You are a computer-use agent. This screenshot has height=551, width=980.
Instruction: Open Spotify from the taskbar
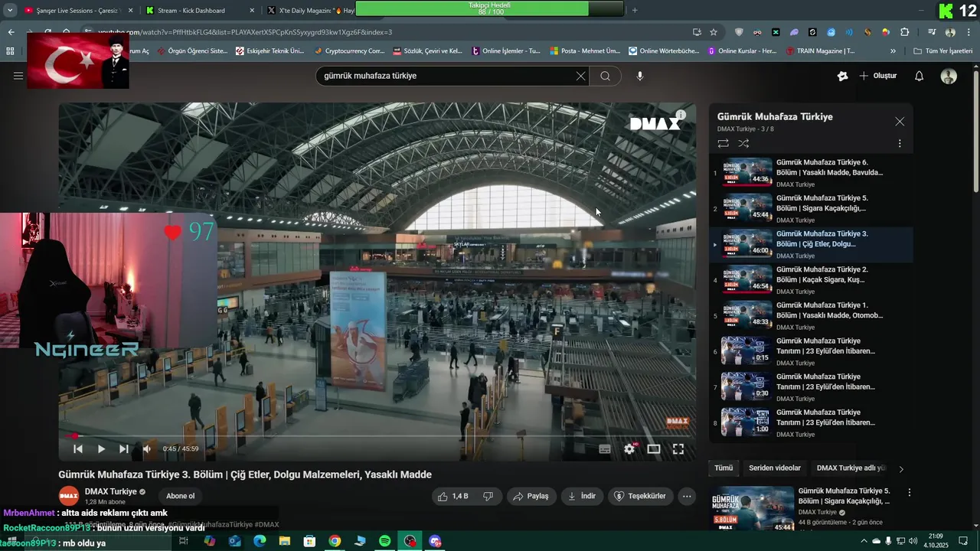[385, 541]
